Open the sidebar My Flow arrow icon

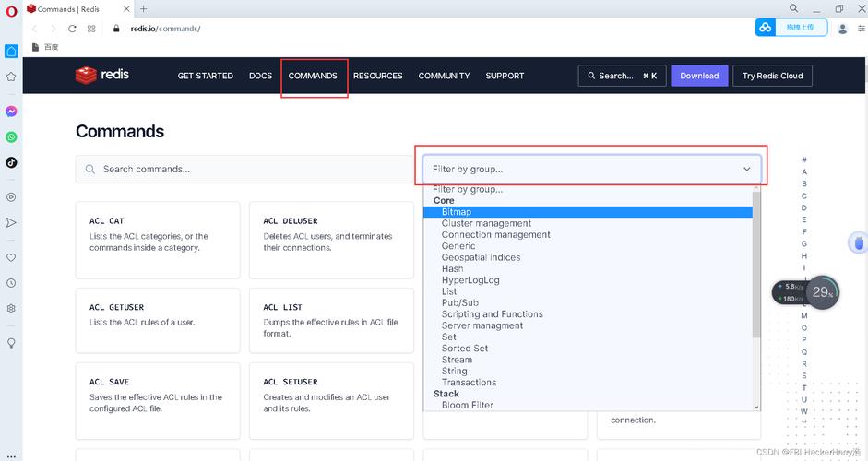[x=11, y=222]
